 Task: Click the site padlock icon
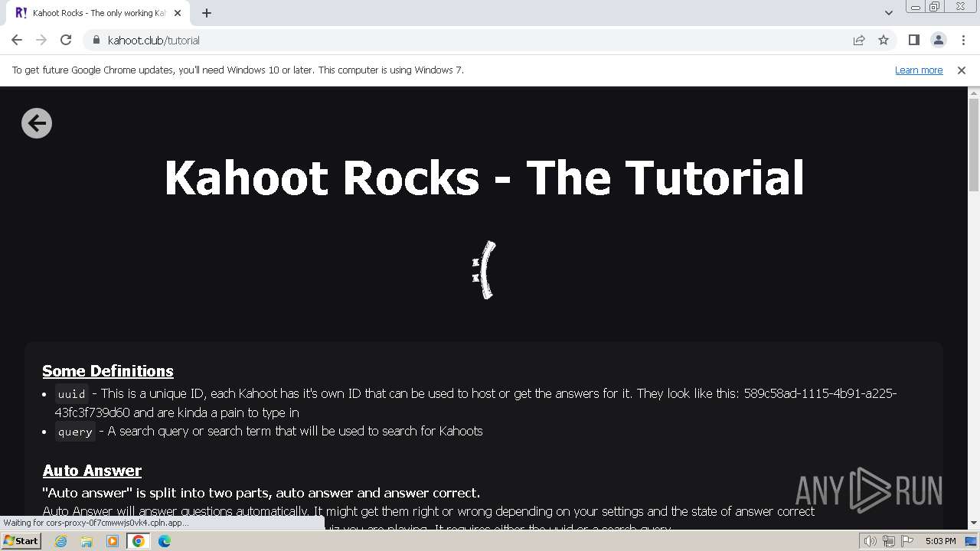click(96, 40)
